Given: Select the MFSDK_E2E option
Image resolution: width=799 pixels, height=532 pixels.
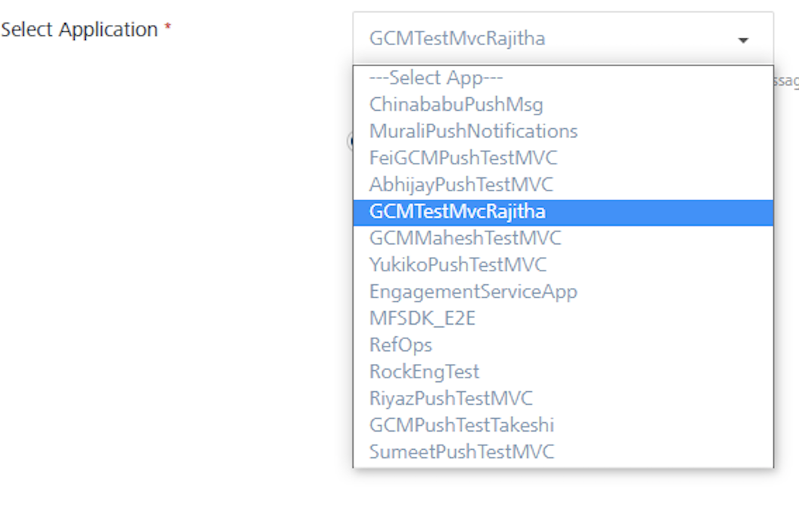Looking at the screenshot, I should click(x=422, y=319).
